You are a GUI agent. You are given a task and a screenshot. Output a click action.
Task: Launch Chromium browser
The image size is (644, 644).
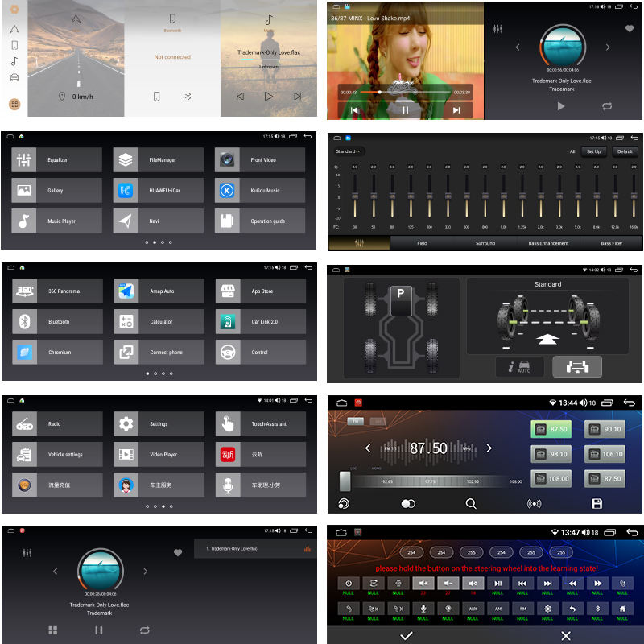point(57,352)
